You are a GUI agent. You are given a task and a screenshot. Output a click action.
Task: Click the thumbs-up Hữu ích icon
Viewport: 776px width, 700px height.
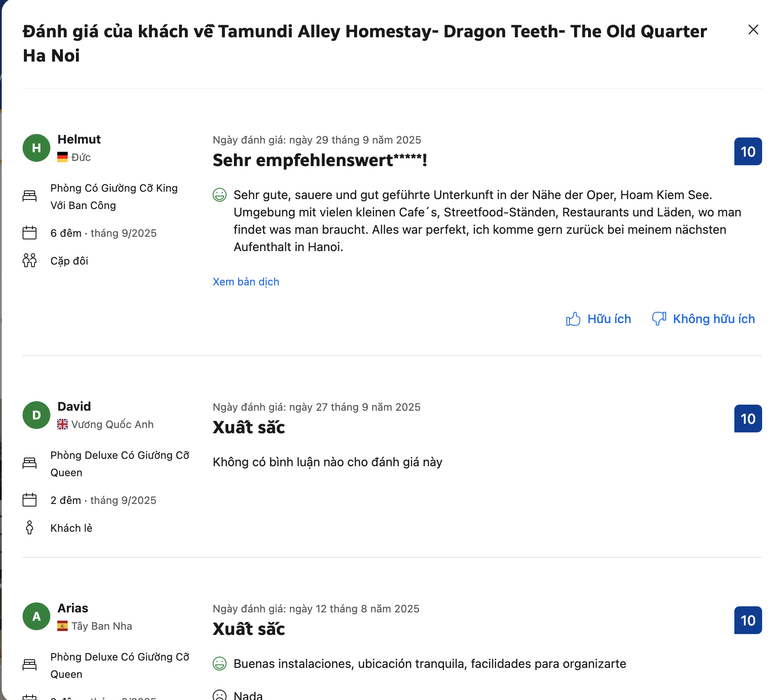tap(573, 319)
